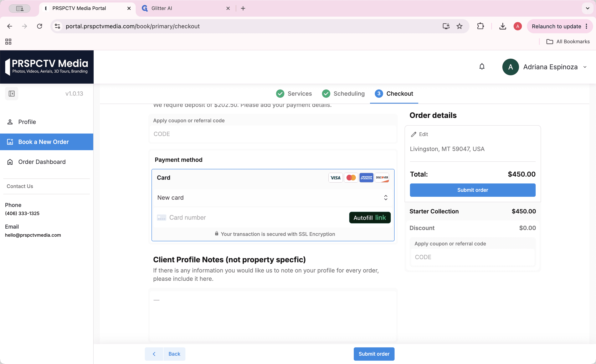The width and height of the screenshot is (596, 364).
Task: Go to the Scheduling step
Action: (343, 94)
